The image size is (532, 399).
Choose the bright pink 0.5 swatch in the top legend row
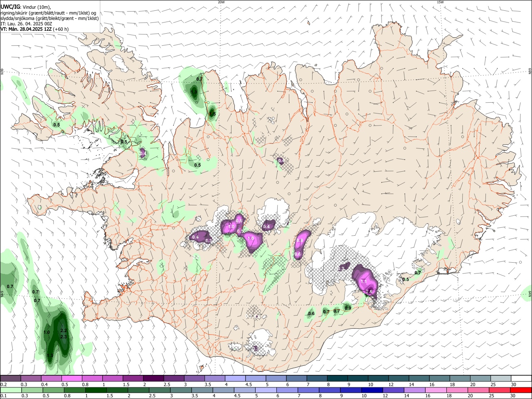pos(72,378)
